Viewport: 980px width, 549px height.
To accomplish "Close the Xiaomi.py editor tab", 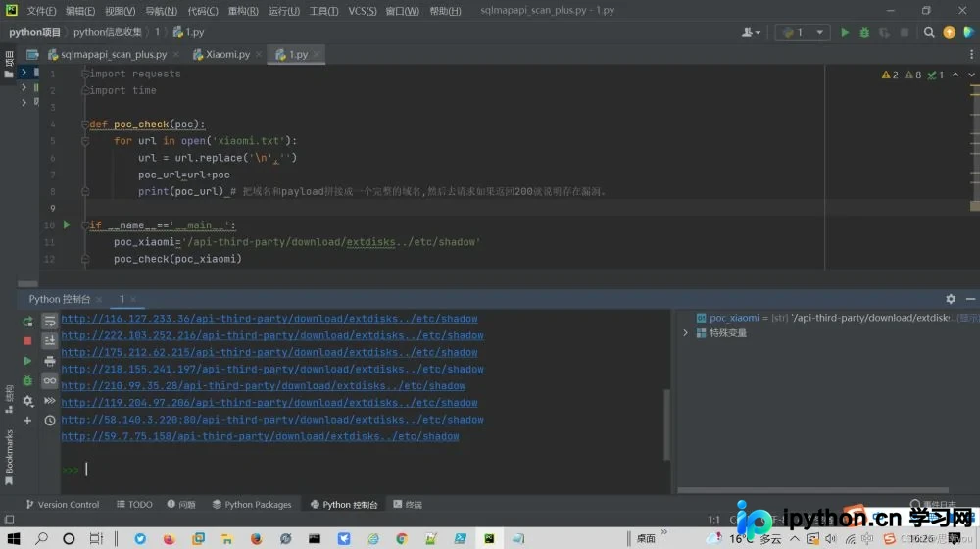I will point(258,54).
